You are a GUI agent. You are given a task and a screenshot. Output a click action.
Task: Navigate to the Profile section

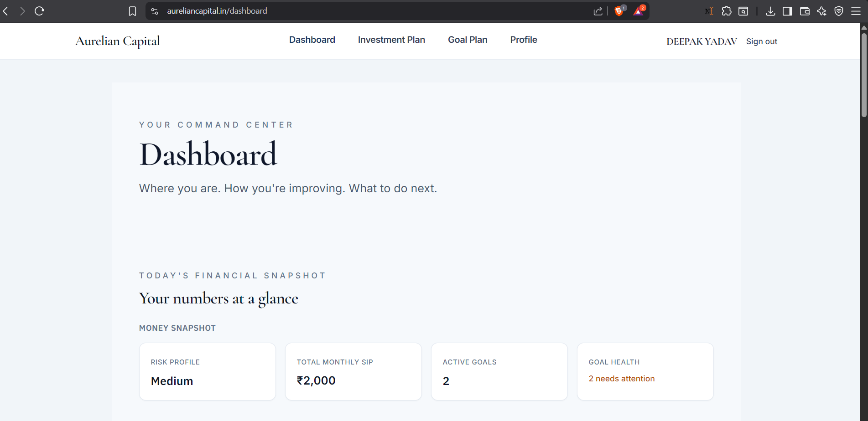pos(523,40)
